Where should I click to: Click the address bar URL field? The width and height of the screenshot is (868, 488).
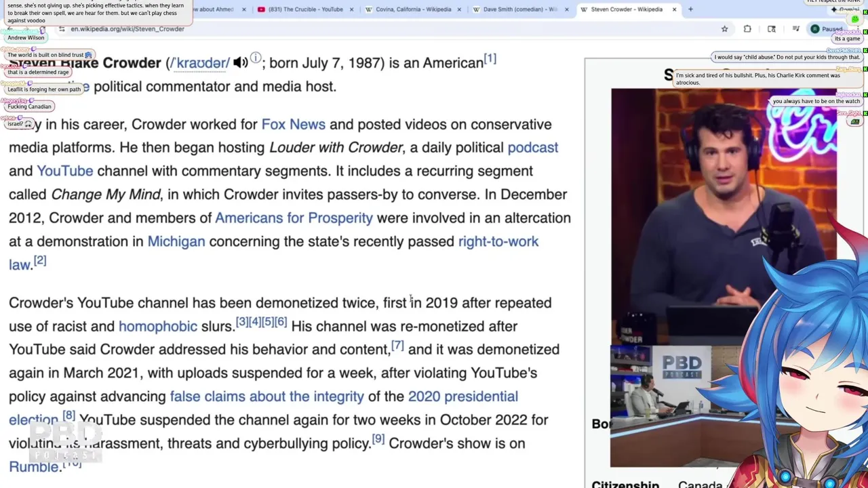coord(380,29)
